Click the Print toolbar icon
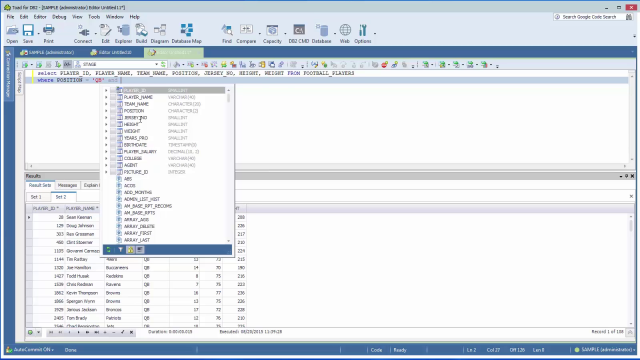The height and width of the screenshot is (360, 640). (x=49, y=33)
